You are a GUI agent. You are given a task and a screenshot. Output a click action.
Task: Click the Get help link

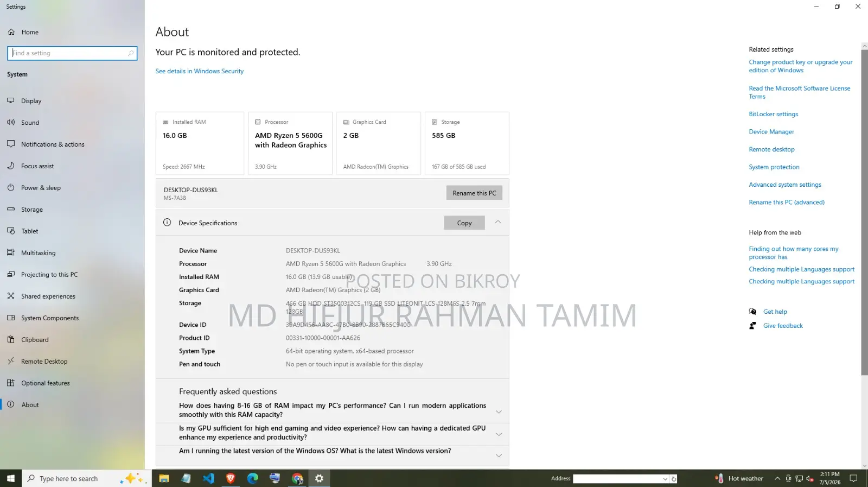point(775,312)
